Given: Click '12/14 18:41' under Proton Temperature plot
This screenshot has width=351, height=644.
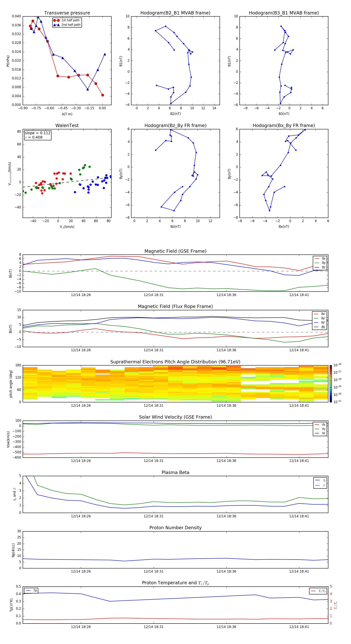Looking at the screenshot, I should [x=299, y=627].
